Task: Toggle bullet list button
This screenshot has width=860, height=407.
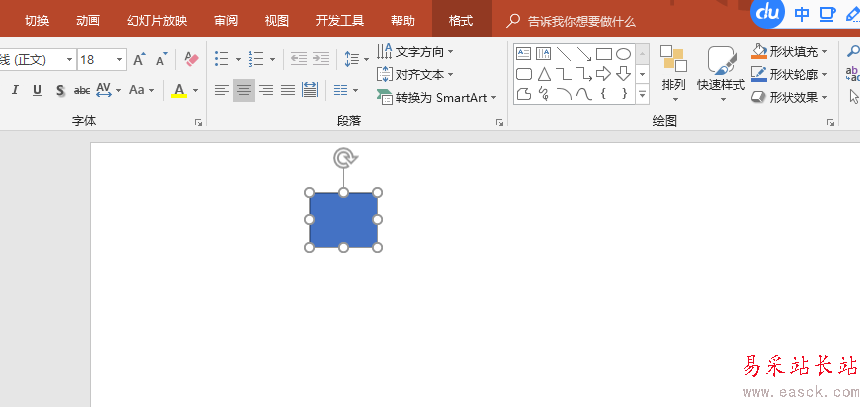Action: tap(222, 59)
